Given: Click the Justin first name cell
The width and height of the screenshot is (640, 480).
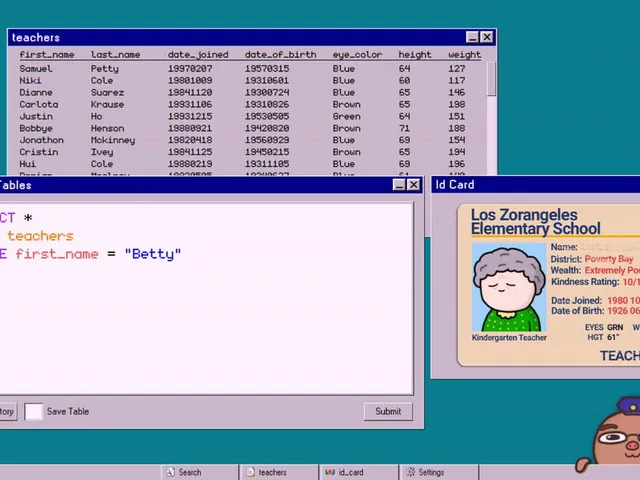Looking at the screenshot, I should [36, 116].
